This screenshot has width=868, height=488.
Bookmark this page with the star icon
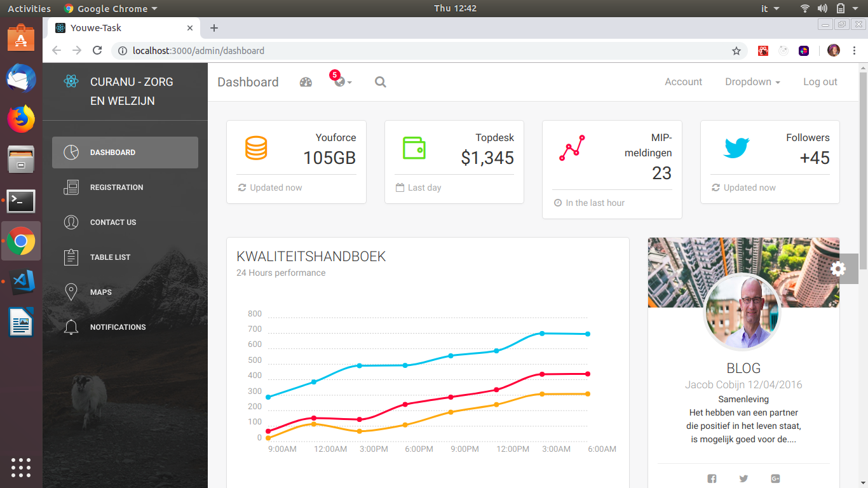click(736, 51)
